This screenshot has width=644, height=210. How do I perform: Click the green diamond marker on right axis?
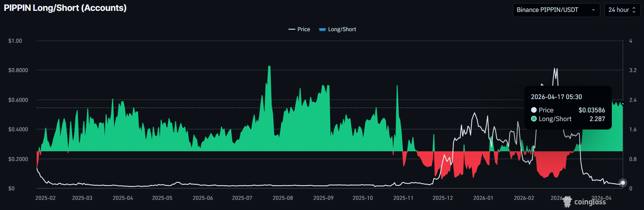(623, 104)
